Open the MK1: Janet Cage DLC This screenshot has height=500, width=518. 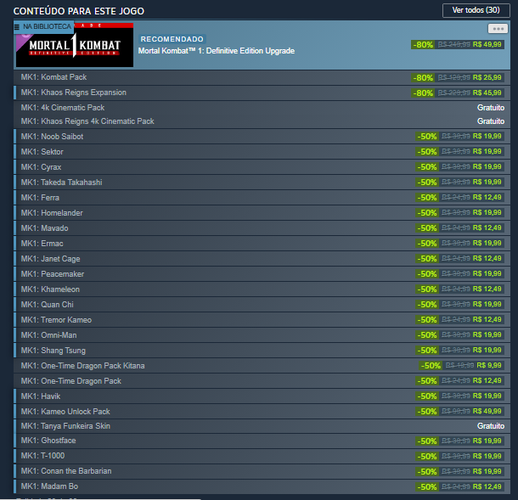pos(262,259)
